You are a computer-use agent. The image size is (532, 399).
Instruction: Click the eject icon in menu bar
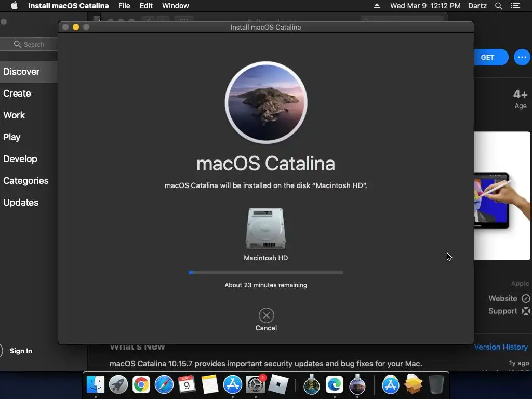tap(377, 6)
